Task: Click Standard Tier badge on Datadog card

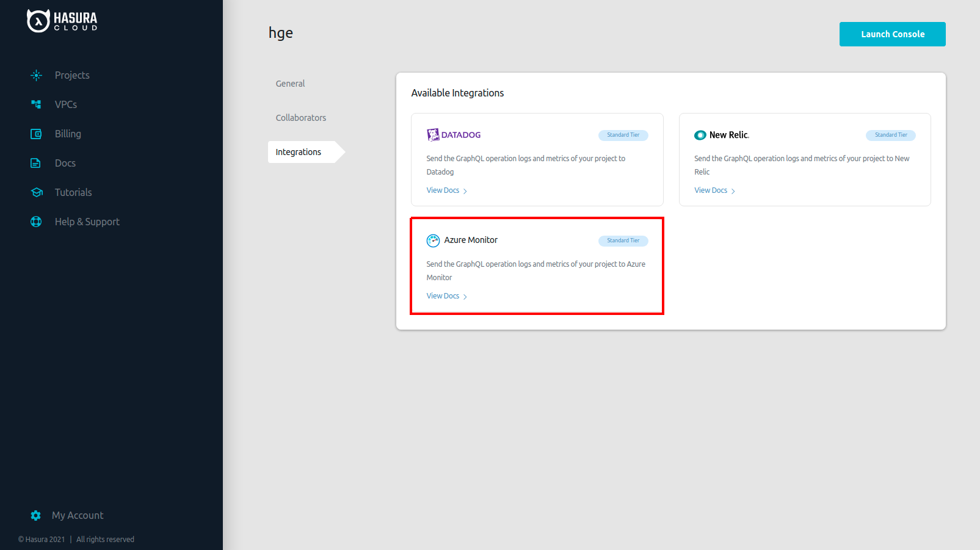Action: [x=623, y=135]
